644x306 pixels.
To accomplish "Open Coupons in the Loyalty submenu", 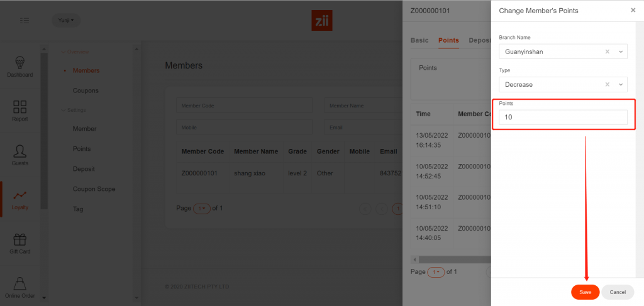I will point(86,90).
